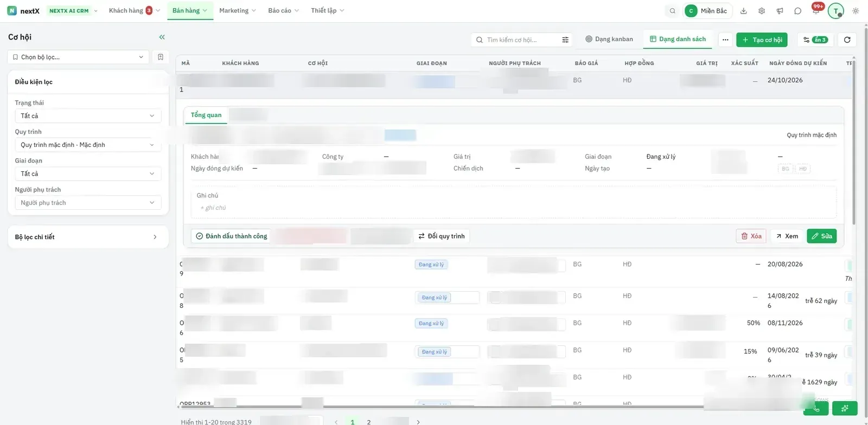Click the green AI sparkle button
The width and height of the screenshot is (868, 425).
(845, 408)
